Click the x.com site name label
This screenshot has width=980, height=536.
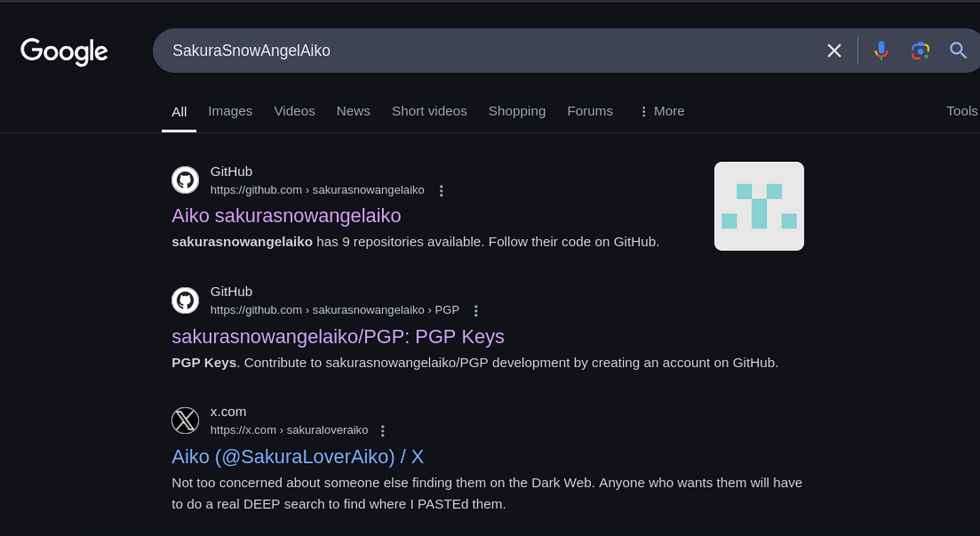[x=228, y=412]
